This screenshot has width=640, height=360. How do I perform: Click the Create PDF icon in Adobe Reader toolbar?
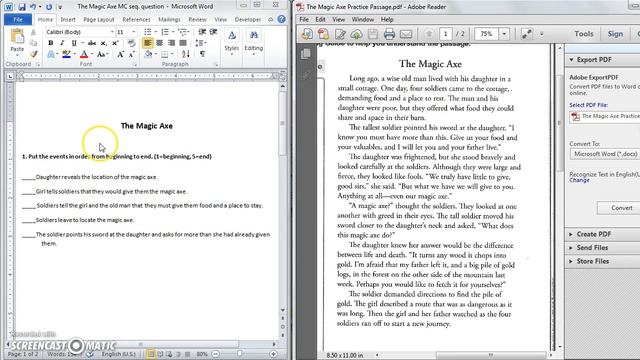click(x=323, y=34)
